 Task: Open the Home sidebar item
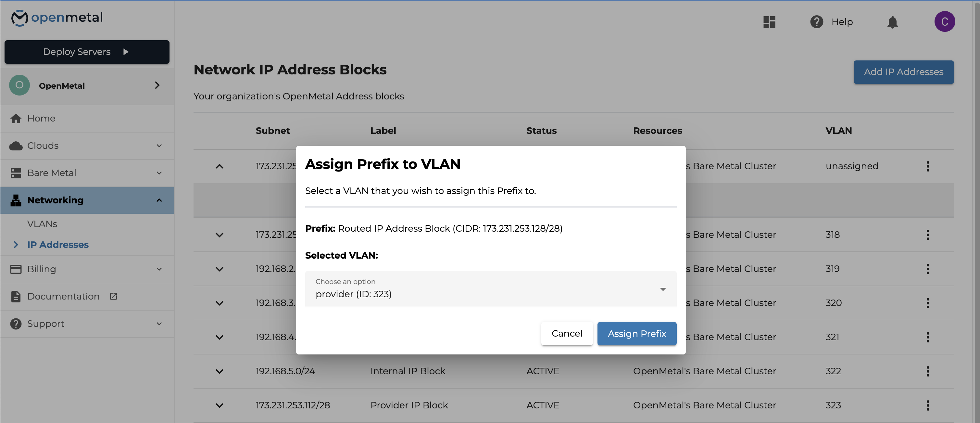[x=41, y=118]
